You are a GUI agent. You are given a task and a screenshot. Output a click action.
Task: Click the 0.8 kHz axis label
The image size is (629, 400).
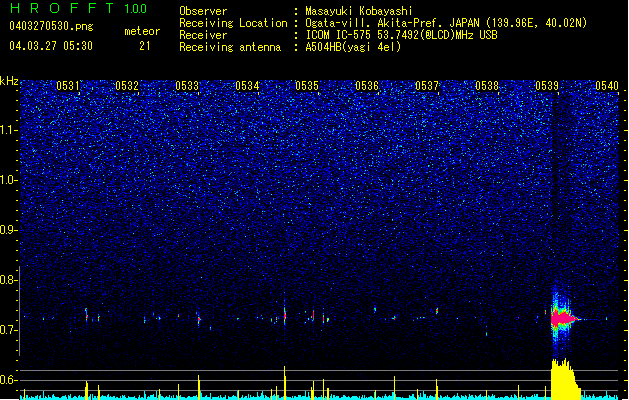(8, 280)
